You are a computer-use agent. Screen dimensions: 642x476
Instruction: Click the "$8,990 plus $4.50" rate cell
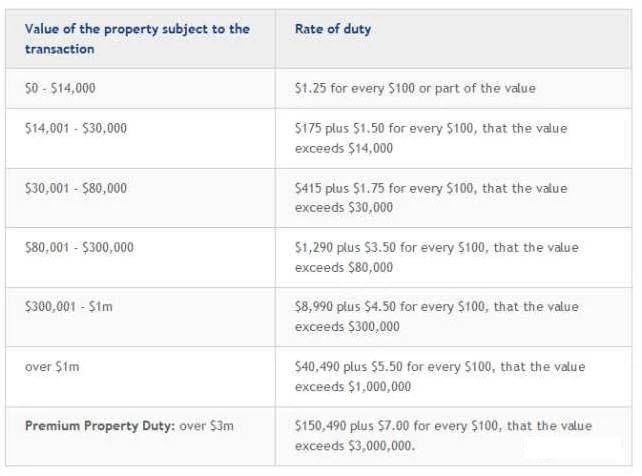(x=436, y=307)
